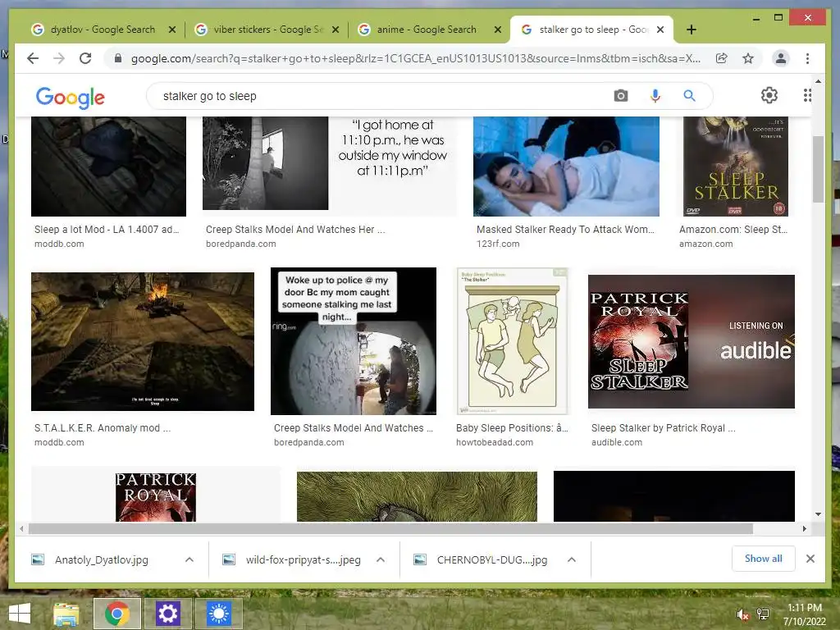Open the gear settings app on taskbar
This screenshot has width=840, height=630.
coord(167,614)
